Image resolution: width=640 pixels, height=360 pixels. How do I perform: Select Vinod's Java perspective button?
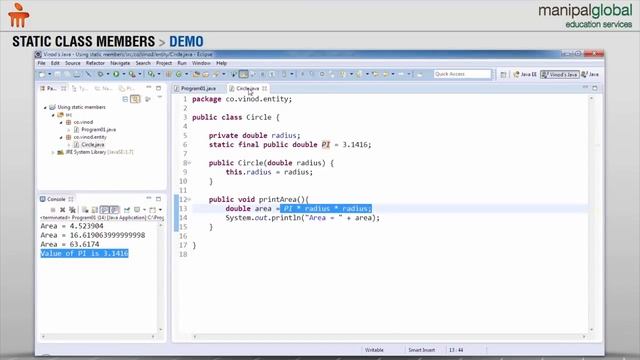[x=560, y=74]
